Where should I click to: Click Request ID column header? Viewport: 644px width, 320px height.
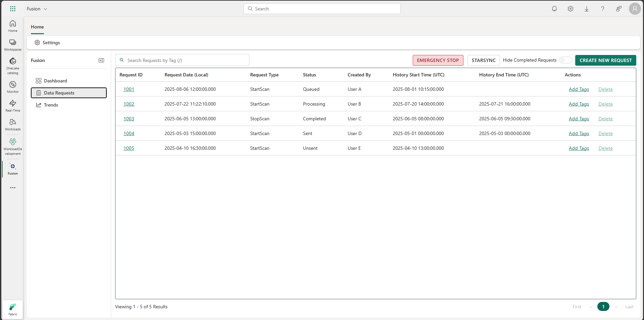click(x=131, y=75)
